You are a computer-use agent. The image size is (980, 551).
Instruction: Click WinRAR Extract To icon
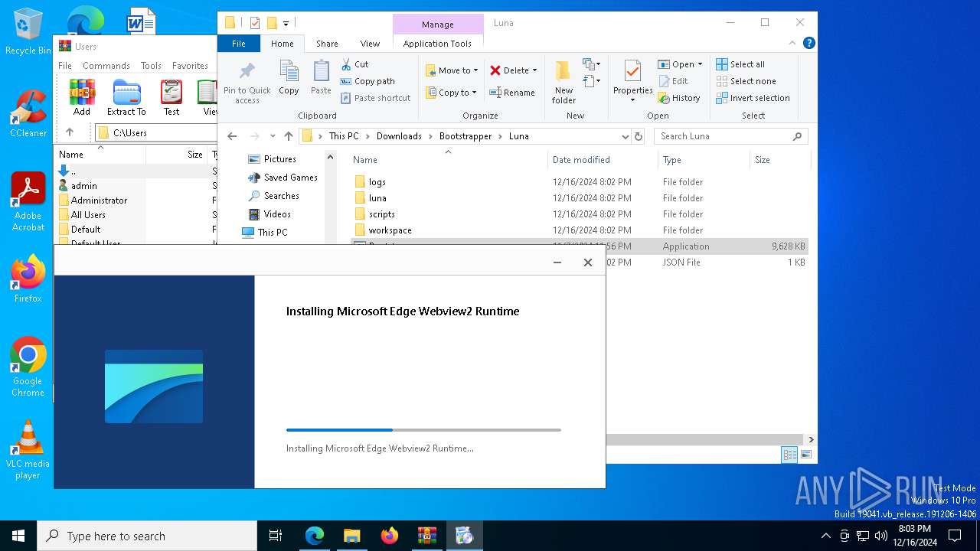coord(126,97)
